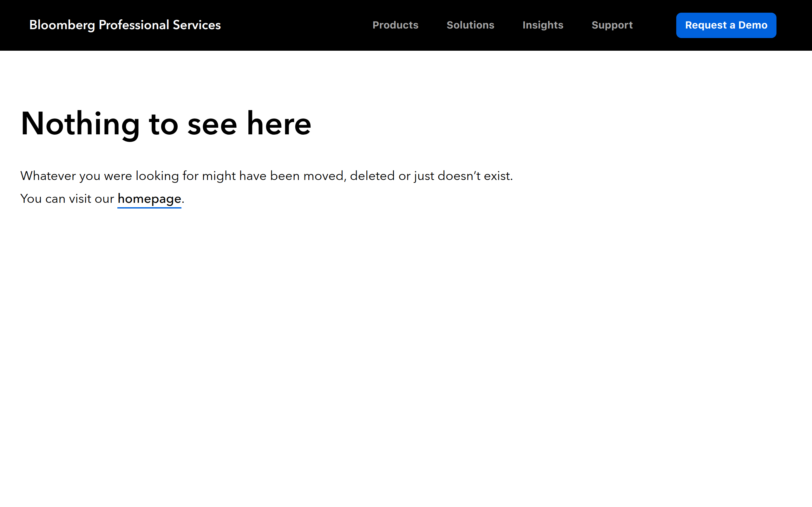
Task: Click the 'Nothing to see here' heading
Action: [x=166, y=124]
